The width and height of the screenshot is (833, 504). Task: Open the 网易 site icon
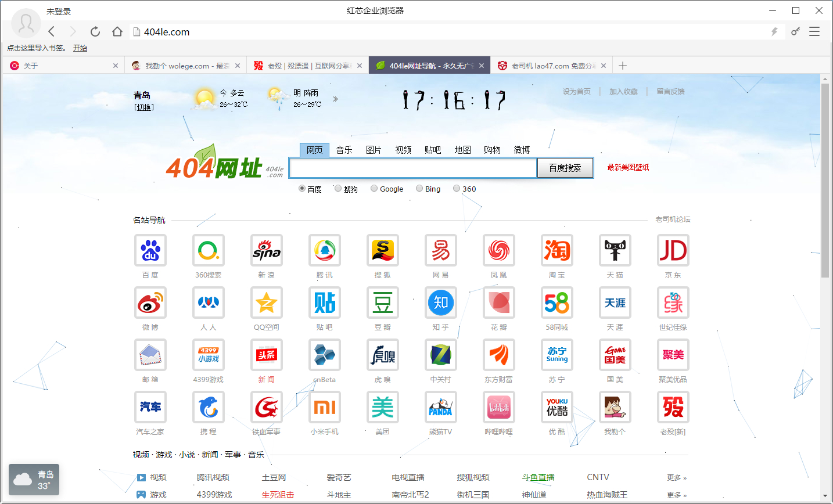pos(441,250)
